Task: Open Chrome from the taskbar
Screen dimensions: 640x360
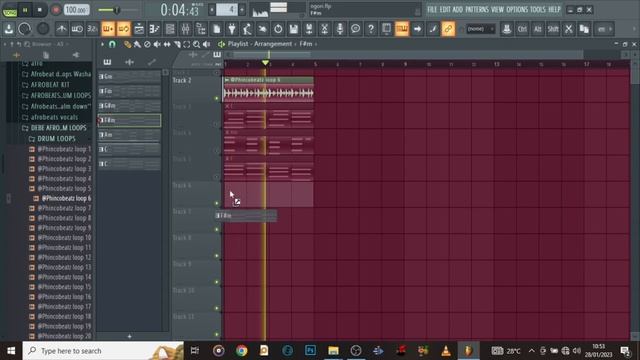Action: point(241,351)
